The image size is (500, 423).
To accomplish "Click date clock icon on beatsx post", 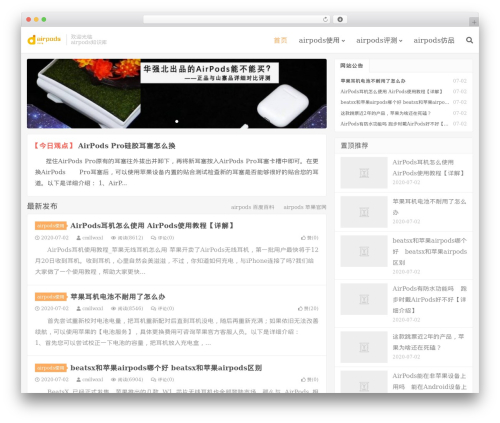I will pyautogui.click(x=37, y=379).
